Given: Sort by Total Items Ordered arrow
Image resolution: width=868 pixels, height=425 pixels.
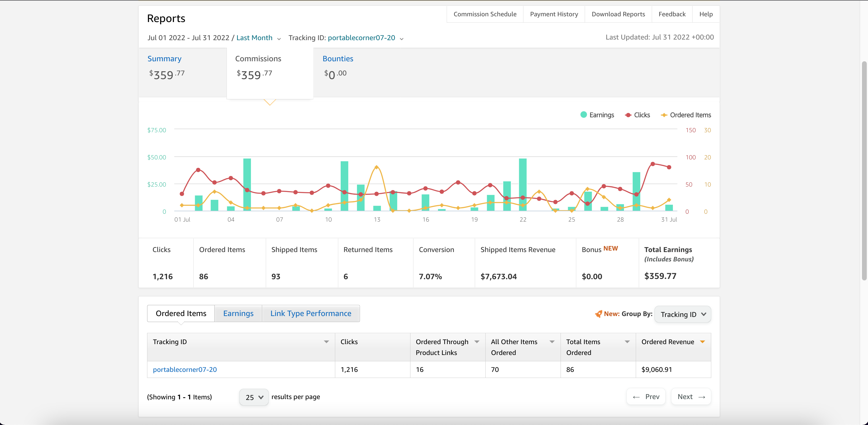Looking at the screenshot, I should point(627,342).
